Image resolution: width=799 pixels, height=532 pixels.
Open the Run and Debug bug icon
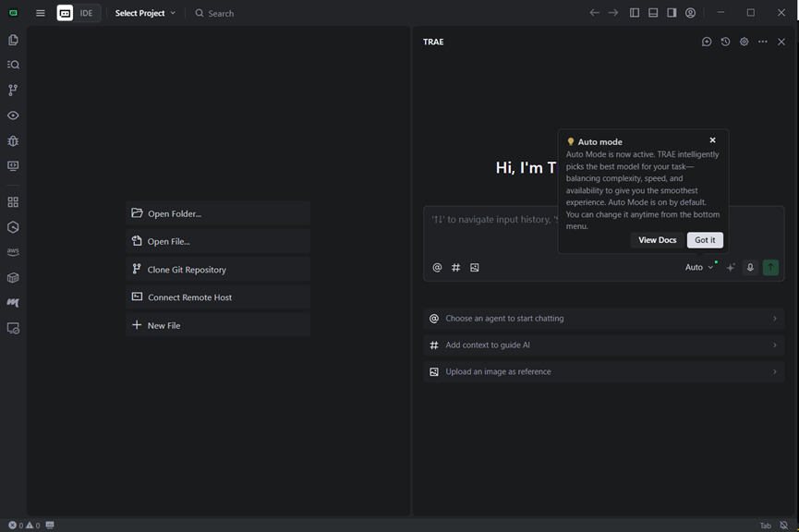click(13, 141)
